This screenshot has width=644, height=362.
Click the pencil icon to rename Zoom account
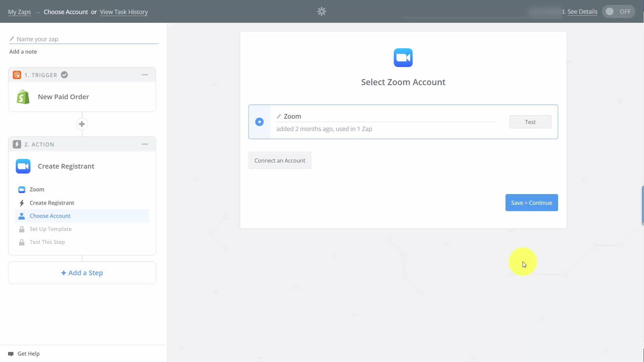pos(278,116)
